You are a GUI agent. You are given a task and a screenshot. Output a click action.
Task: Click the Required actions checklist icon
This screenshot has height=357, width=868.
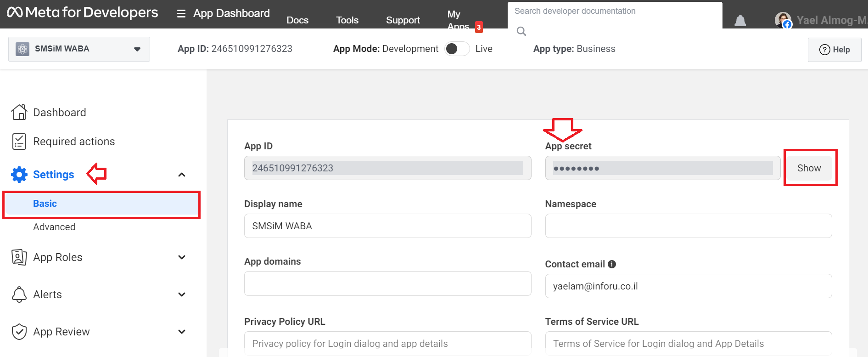[19, 142]
